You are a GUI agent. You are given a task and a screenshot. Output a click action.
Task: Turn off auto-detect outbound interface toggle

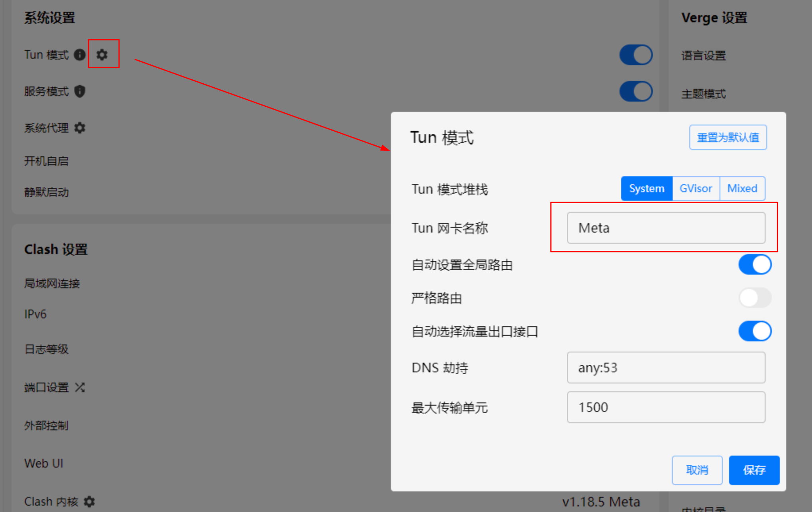(754, 331)
